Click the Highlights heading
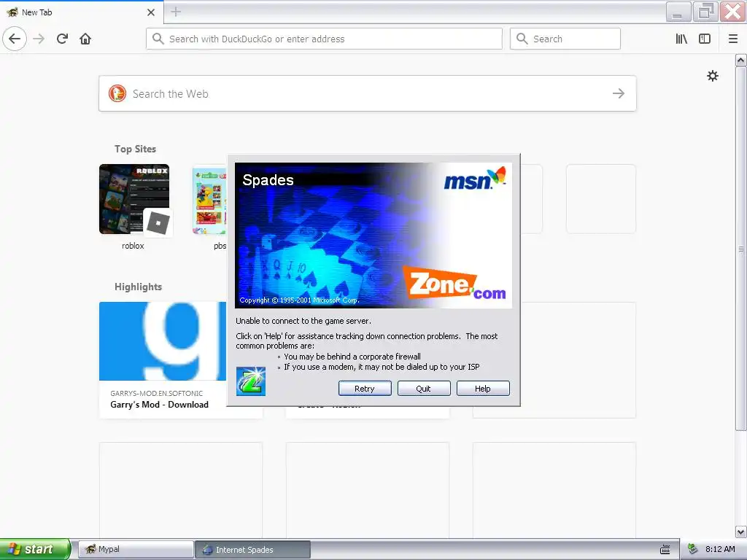 coord(138,287)
